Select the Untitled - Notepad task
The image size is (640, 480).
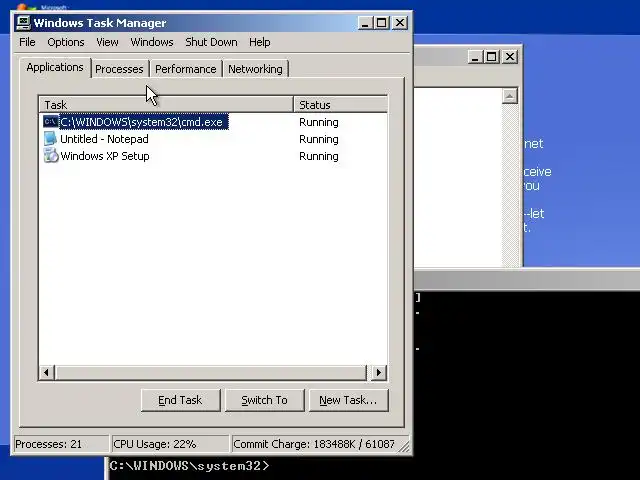point(104,139)
